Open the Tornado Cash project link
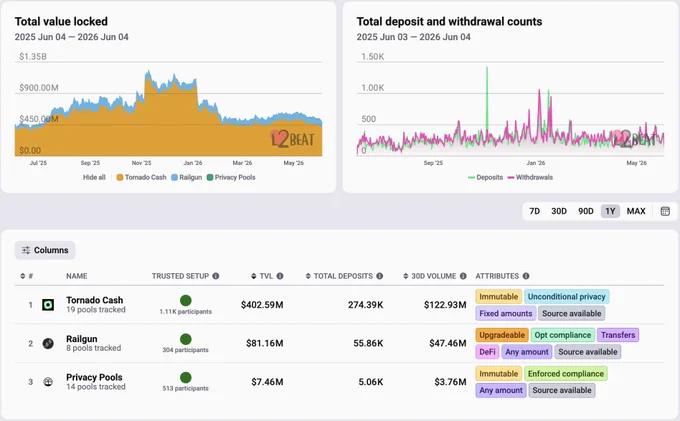Image resolution: width=680 pixels, height=421 pixels. [x=95, y=300]
